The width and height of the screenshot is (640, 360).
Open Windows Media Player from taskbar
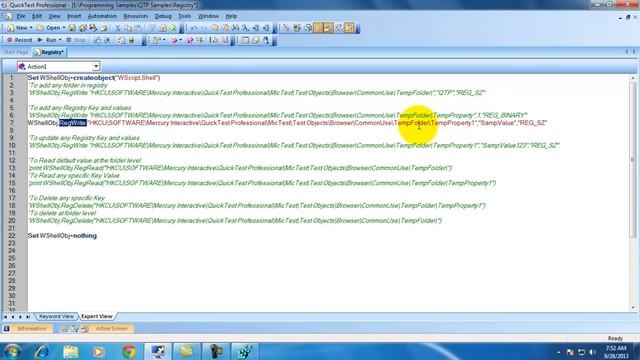coord(99,351)
